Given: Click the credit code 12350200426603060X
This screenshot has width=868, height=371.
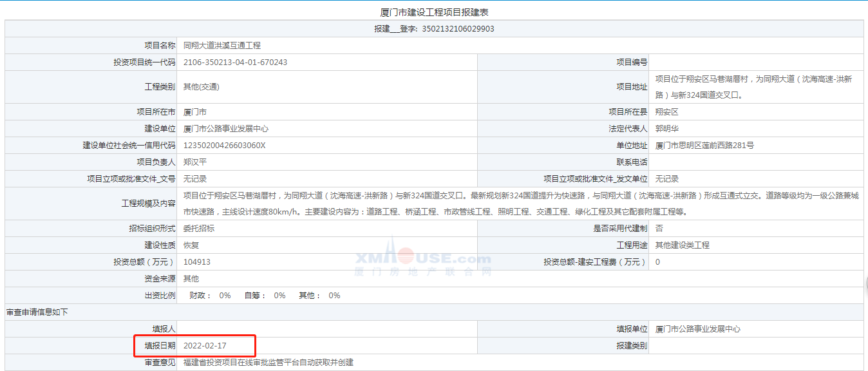Looking at the screenshot, I should [224, 146].
